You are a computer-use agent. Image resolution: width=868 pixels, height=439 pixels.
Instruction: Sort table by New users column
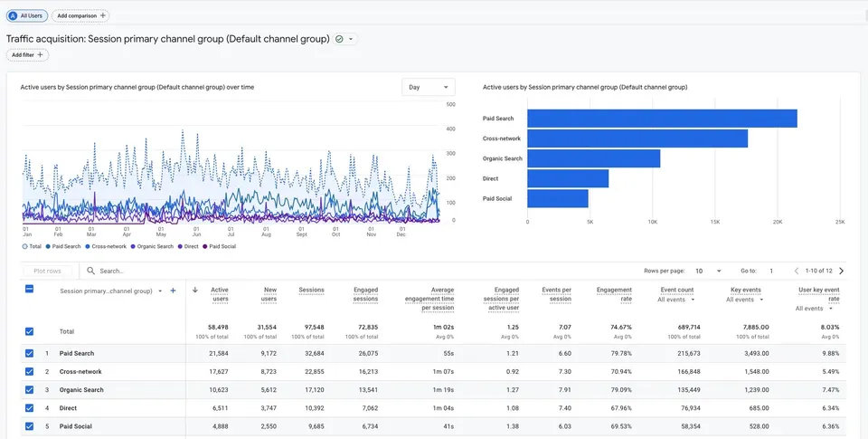(x=268, y=294)
